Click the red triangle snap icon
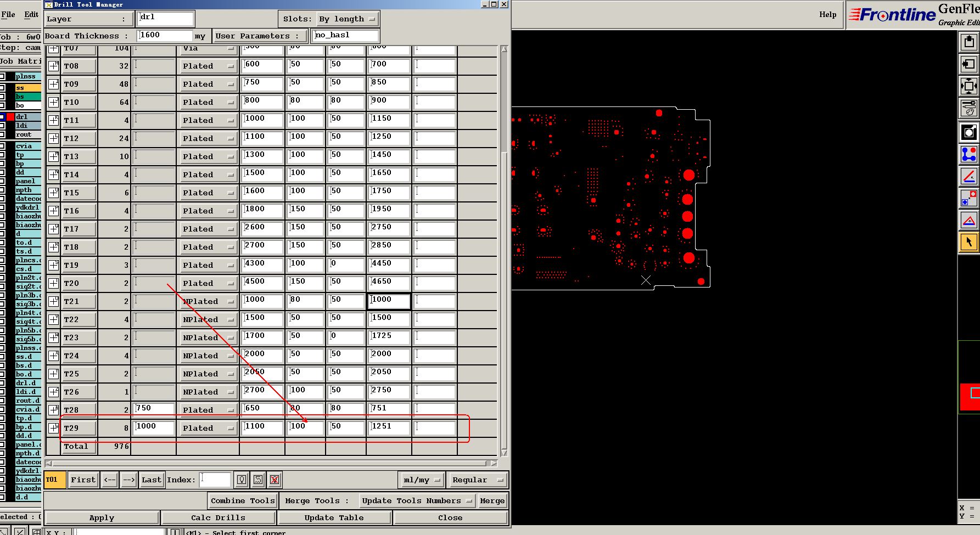This screenshot has height=535, width=980. point(969,220)
